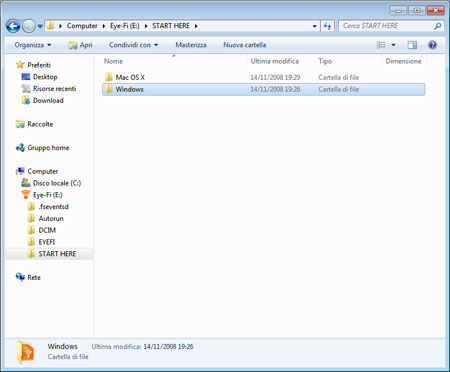The height and width of the screenshot is (372, 450).
Task: Open Rete in the navigation pane
Action: point(34,277)
